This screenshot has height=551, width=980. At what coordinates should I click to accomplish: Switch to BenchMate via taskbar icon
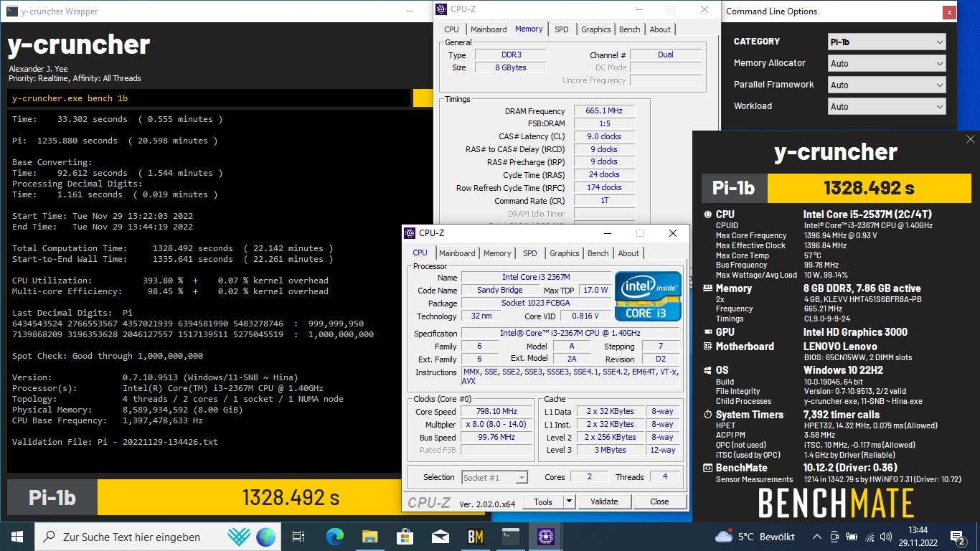tap(475, 536)
